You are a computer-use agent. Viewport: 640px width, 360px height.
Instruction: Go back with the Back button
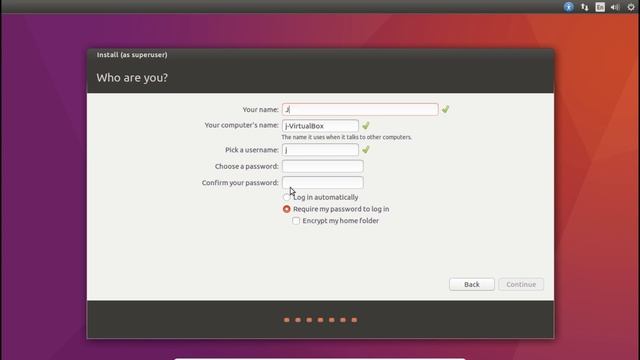472,284
